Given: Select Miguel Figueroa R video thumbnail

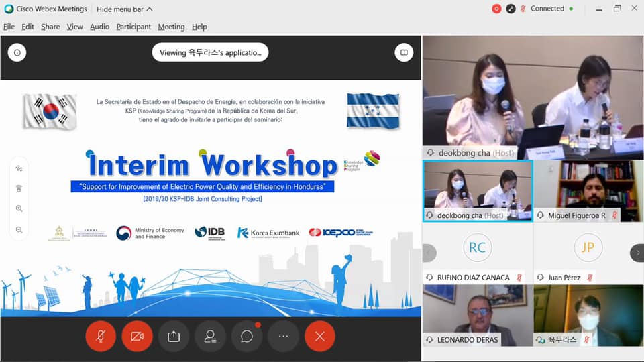Looking at the screenshot, I should (x=588, y=191).
